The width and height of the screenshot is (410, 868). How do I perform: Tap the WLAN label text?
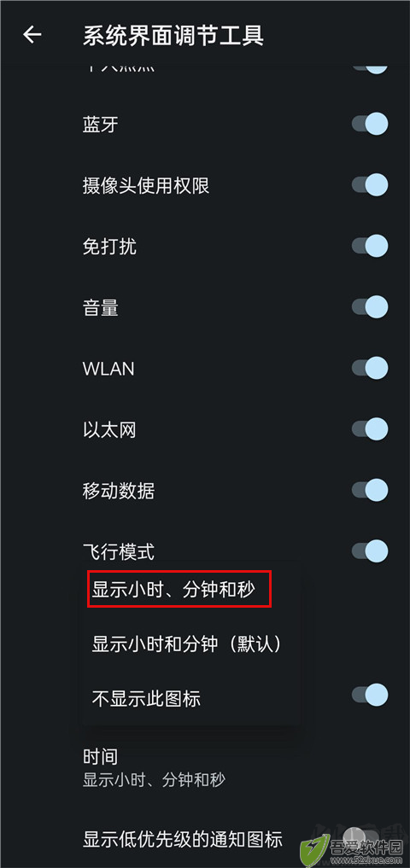pos(108,369)
